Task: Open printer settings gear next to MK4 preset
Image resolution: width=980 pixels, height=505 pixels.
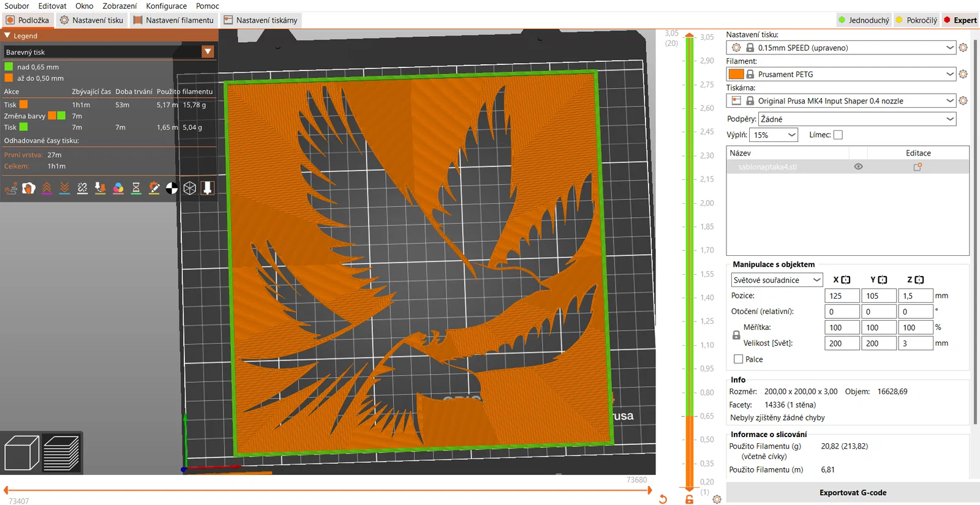Action: point(963,101)
